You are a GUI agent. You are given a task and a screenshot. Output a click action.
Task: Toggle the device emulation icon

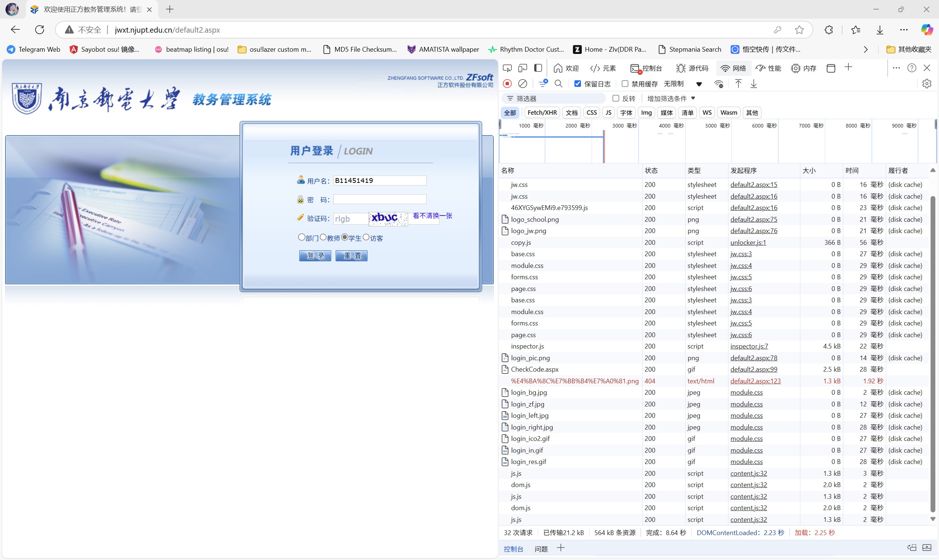523,68
